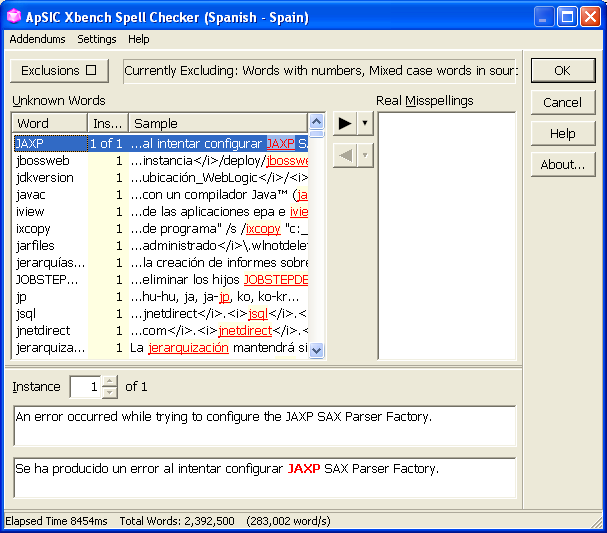Open the dropdown beside the move-left arrow
This screenshot has height=533, width=607.
coord(365,156)
